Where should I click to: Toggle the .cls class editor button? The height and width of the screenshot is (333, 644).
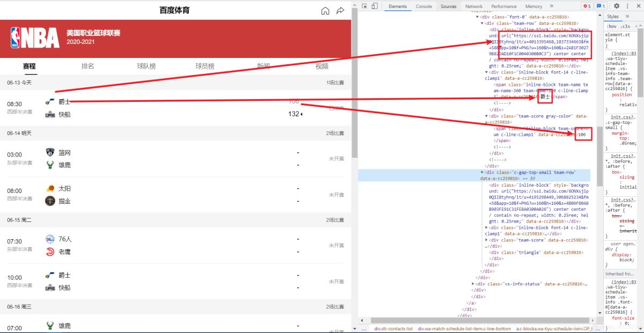pyautogui.click(x=625, y=26)
